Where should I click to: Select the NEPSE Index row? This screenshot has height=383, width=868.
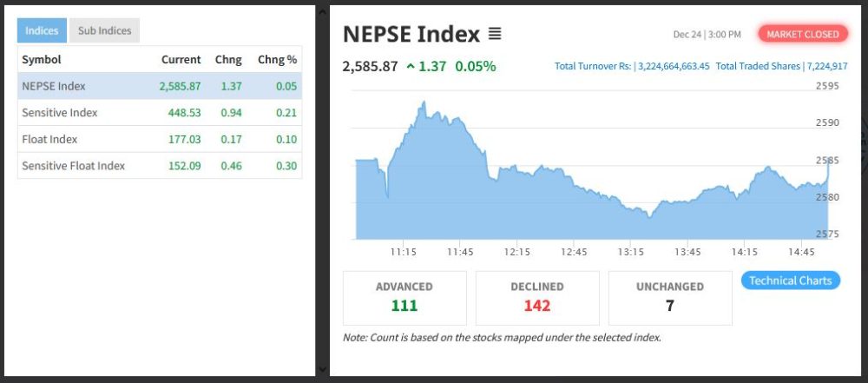click(x=160, y=86)
